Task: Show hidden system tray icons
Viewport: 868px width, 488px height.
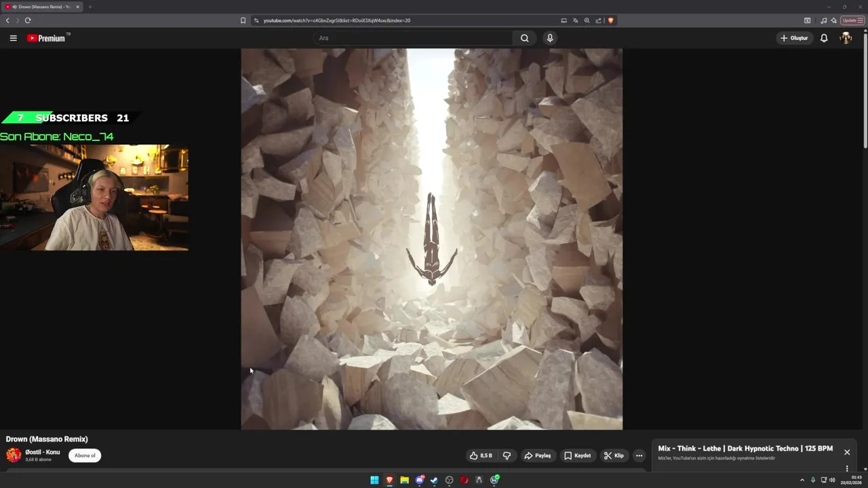Action: coord(802,480)
